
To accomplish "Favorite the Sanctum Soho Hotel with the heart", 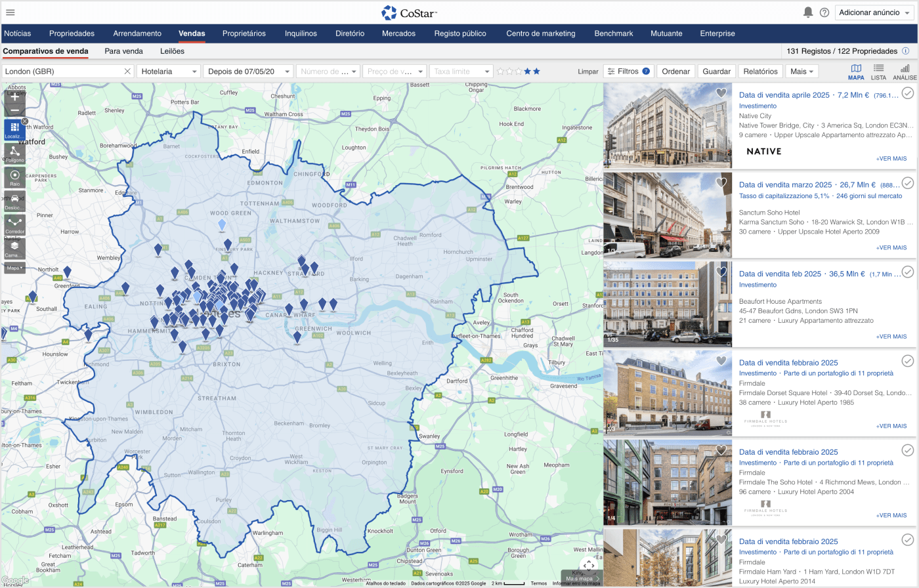I will click(721, 182).
